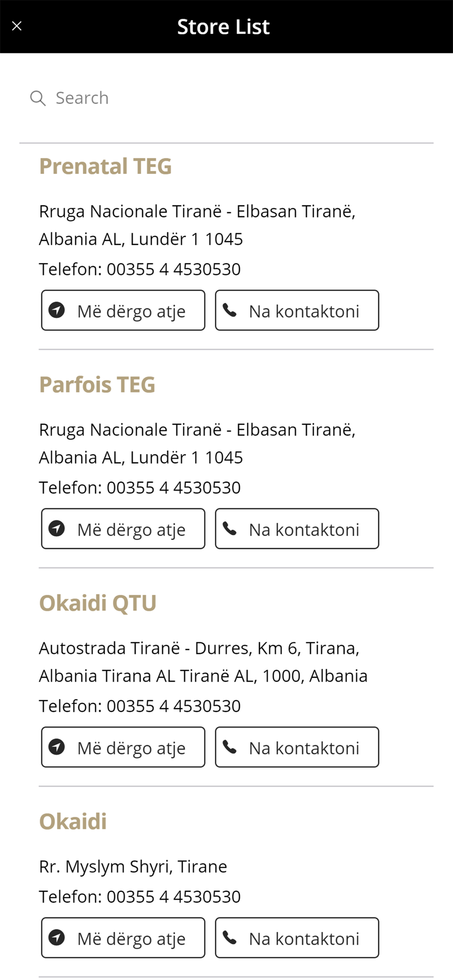Tap phone icon for Okaidi Myslym Shyri
The width and height of the screenshot is (453, 980).
230,937
